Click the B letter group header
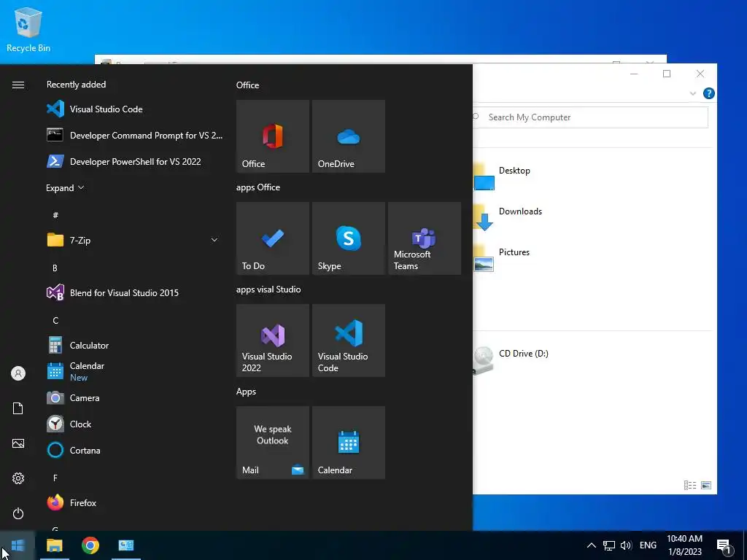Screen dimensions: 747x560 coord(55,268)
